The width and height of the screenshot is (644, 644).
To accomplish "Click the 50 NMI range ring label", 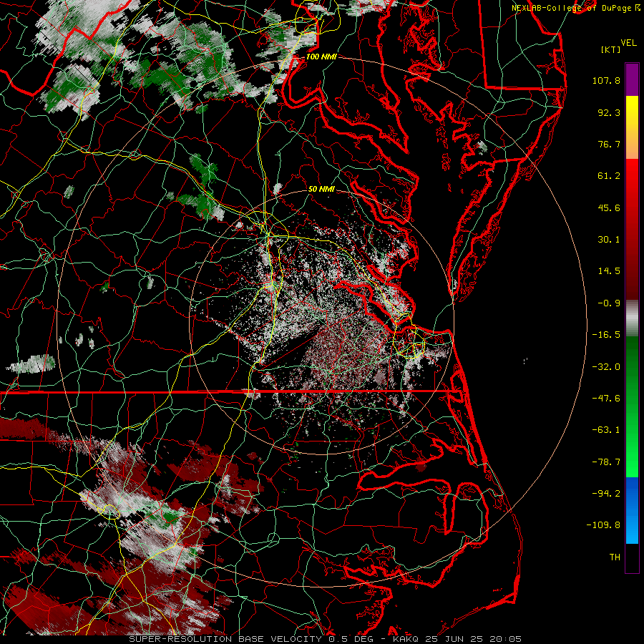I will 321,189.
